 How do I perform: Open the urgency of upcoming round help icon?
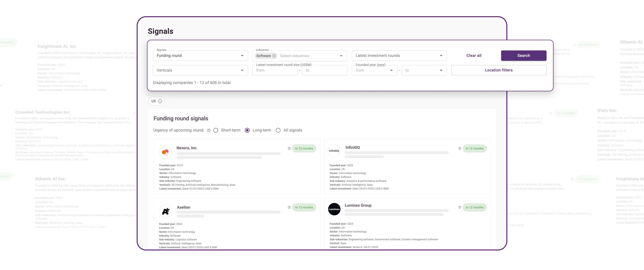(209, 131)
